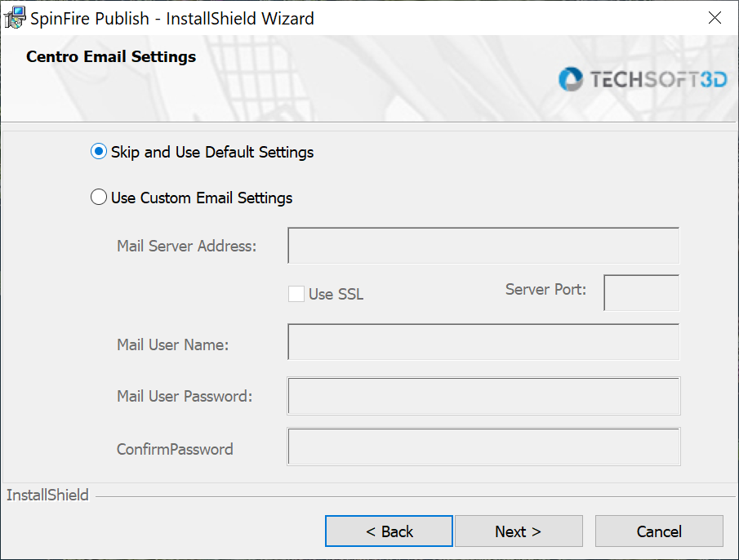Click the Mail Server Address label
Image resolution: width=739 pixels, height=560 pixels.
point(187,246)
